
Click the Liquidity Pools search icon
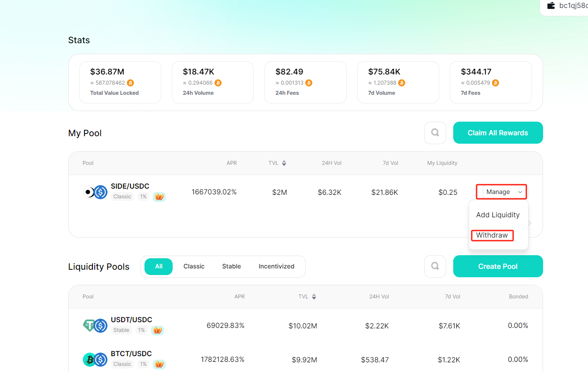pos(435,266)
